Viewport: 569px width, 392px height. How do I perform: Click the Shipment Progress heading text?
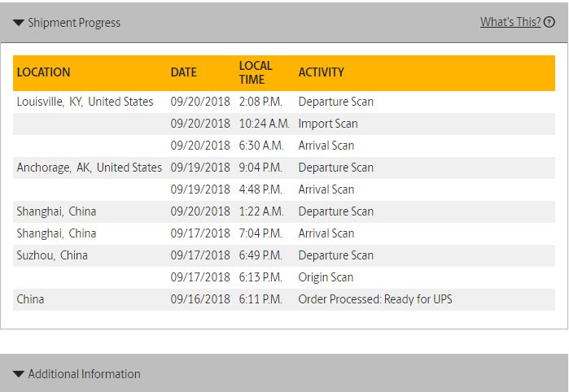[74, 23]
